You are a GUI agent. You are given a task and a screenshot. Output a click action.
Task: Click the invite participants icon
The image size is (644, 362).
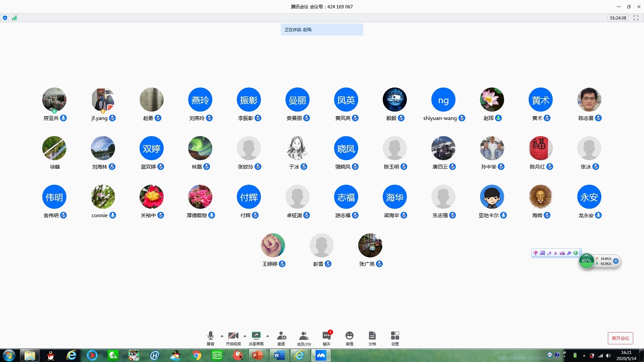coord(281,338)
